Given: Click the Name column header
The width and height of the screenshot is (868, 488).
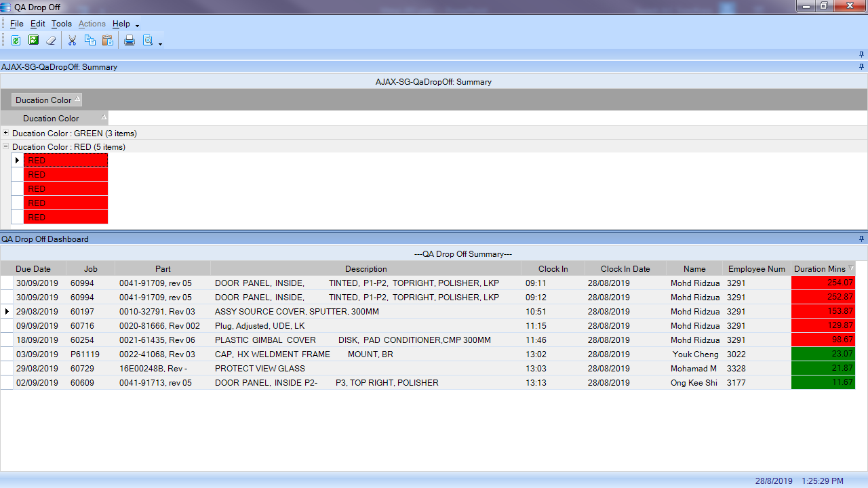Looking at the screenshot, I should (x=694, y=269).
